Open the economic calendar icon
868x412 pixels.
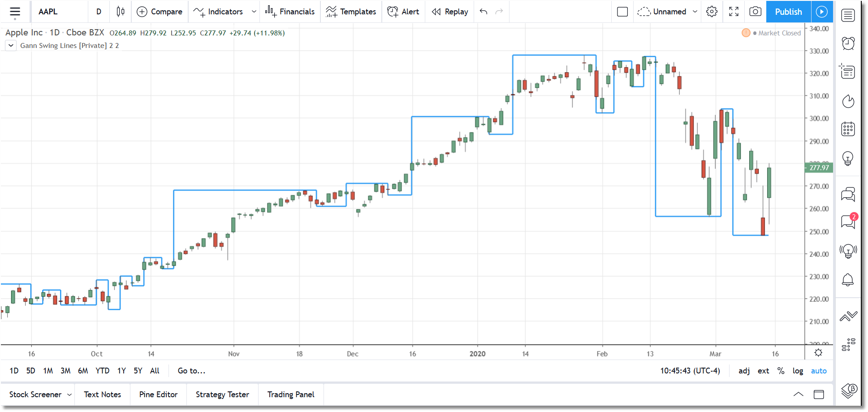point(848,129)
